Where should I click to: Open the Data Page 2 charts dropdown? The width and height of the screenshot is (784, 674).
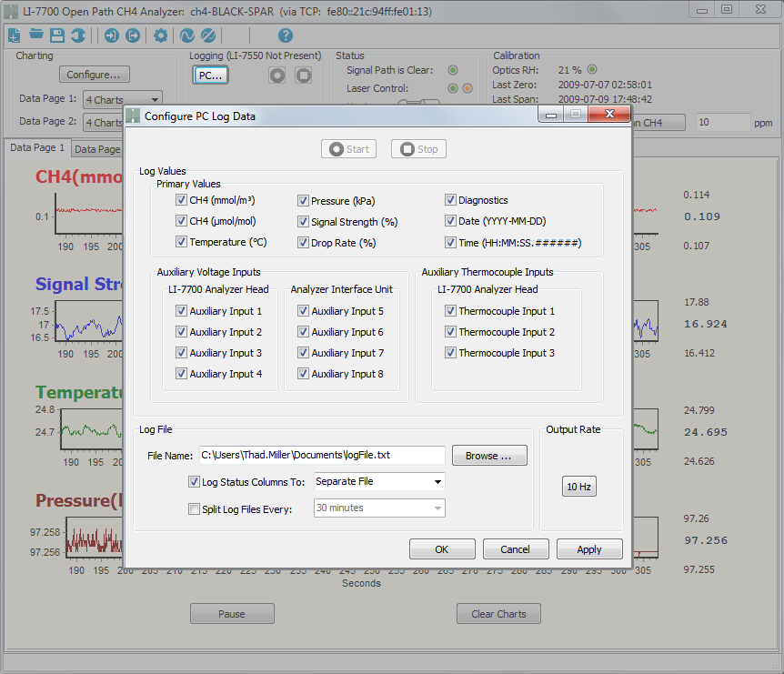point(103,123)
